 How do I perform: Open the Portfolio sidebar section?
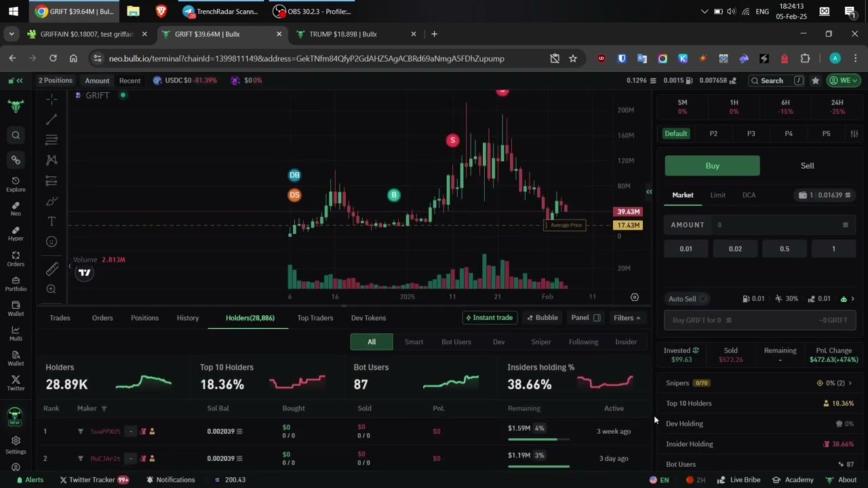pyautogui.click(x=16, y=284)
